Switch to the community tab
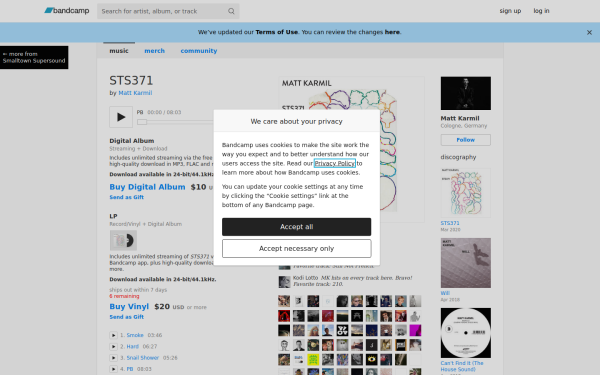This screenshot has height=375, width=600. pyautogui.click(x=199, y=51)
